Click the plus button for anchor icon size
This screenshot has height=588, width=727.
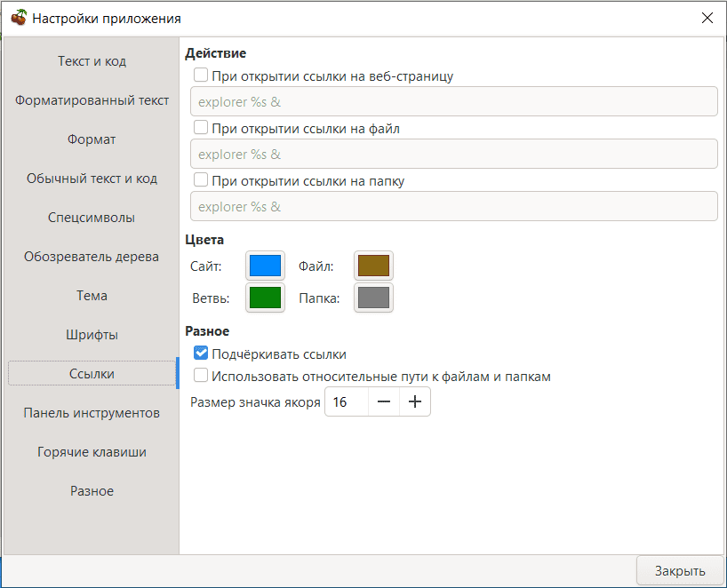(x=414, y=402)
